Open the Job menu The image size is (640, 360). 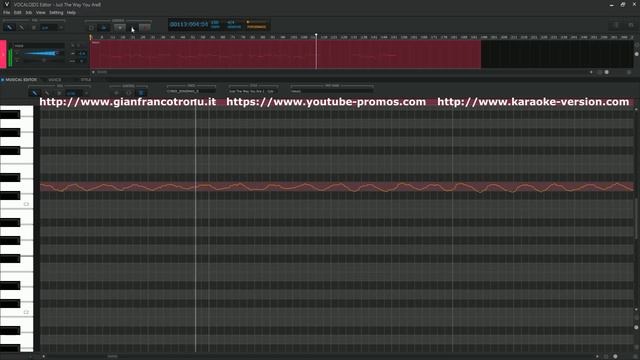[29, 13]
